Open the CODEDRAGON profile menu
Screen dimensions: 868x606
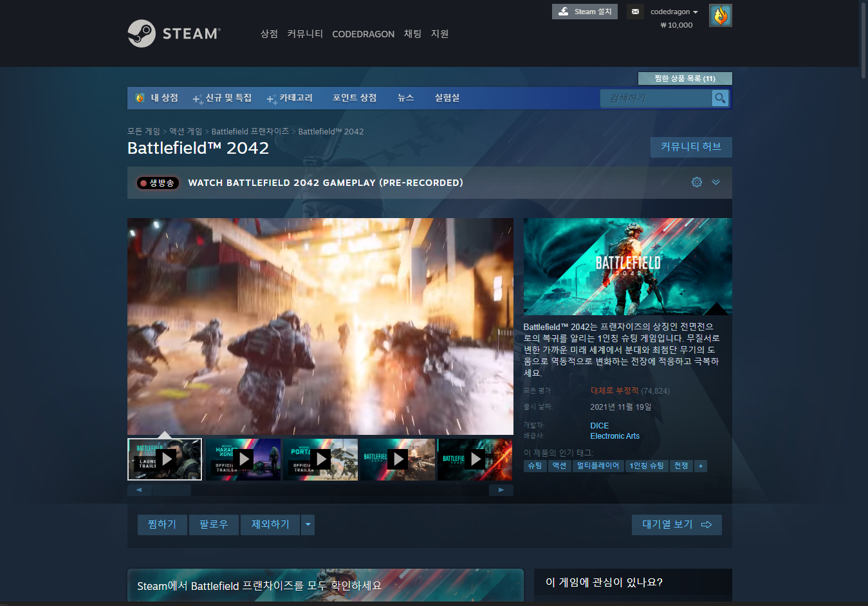click(x=363, y=34)
